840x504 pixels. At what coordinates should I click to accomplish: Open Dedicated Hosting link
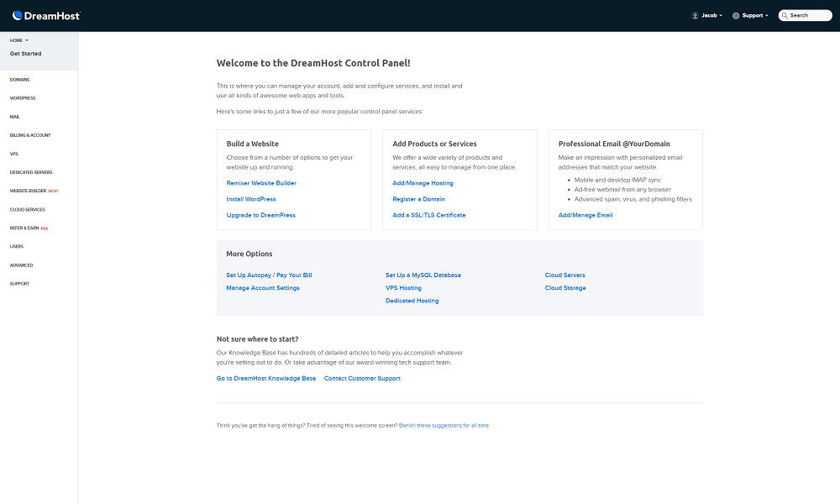[412, 301]
